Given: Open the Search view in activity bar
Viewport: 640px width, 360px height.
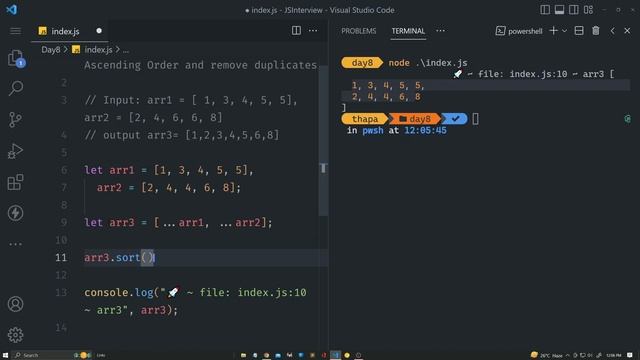Looking at the screenshot, I should 16,88.
